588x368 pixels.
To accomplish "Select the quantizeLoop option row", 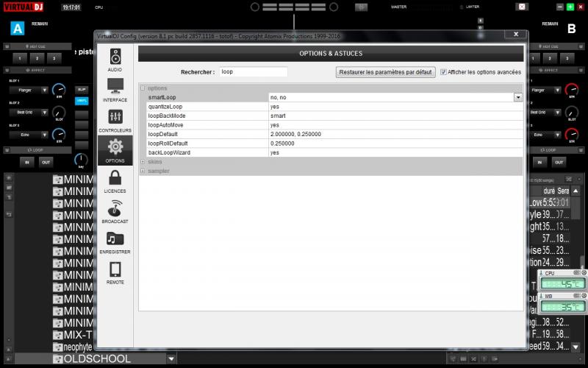I will (x=334, y=107).
